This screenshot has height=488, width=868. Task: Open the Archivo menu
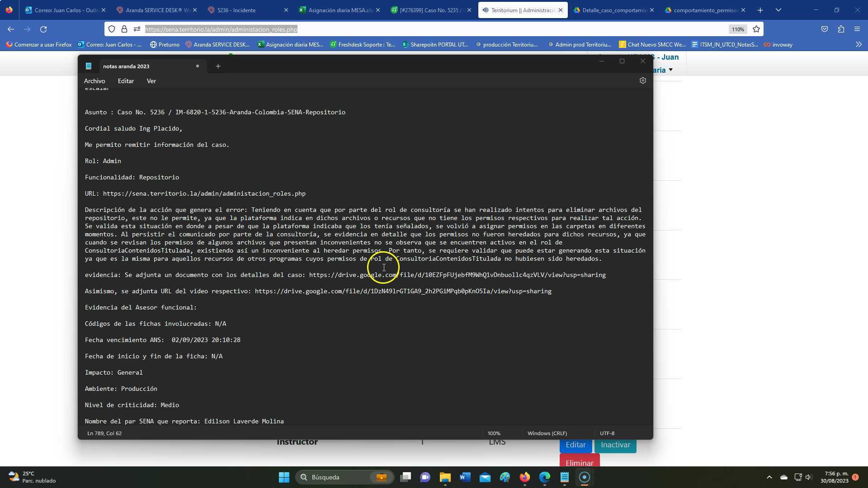[94, 81]
